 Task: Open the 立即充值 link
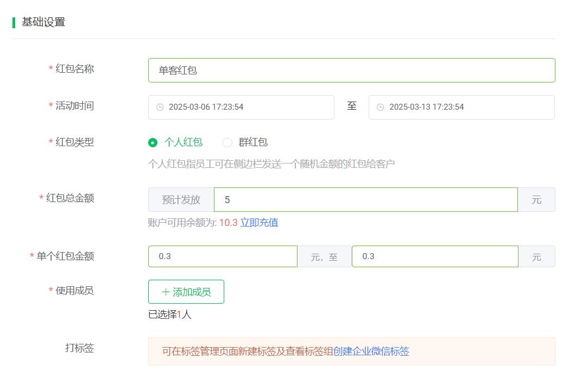259,223
